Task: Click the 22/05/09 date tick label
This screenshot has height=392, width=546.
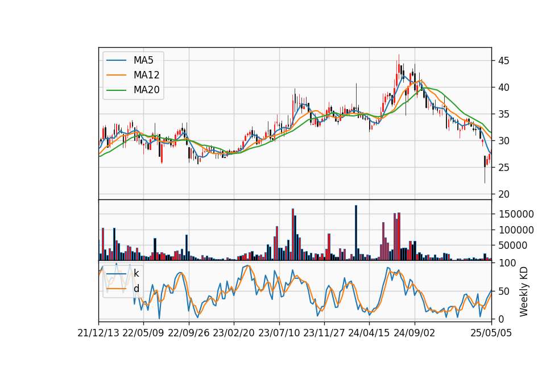Action: click(143, 333)
